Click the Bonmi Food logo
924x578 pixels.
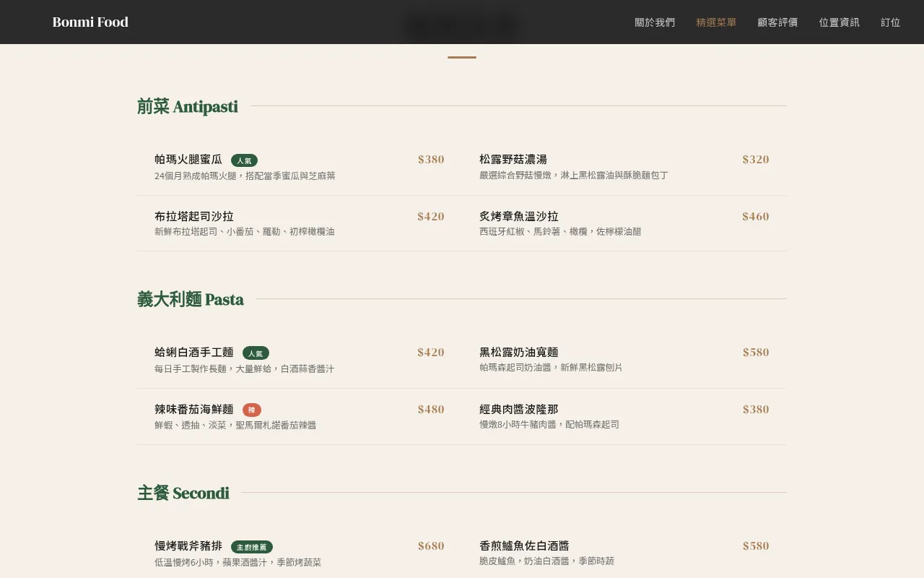pyautogui.click(x=90, y=22)
